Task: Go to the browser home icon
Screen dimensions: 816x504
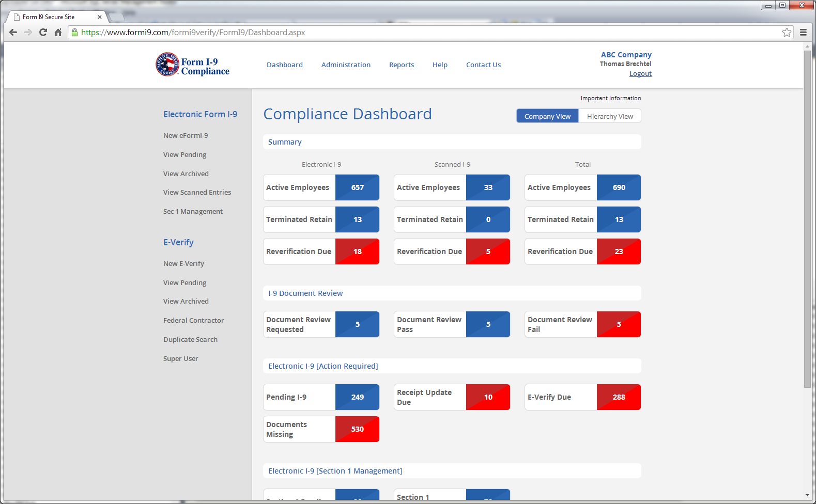Action: point(58,32)
